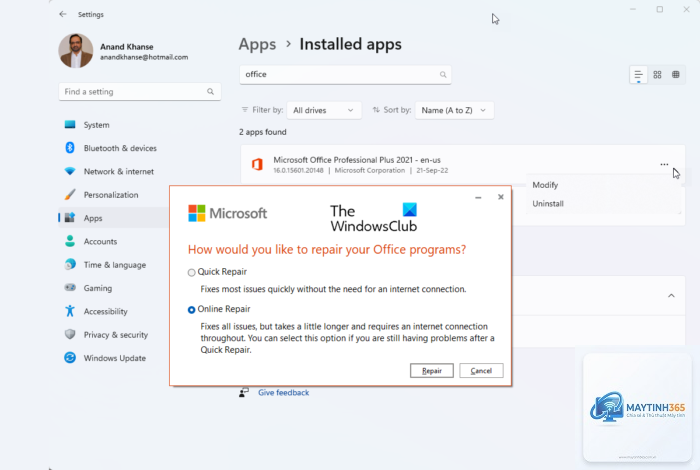Viewport: 700px width, 470px height.
Task: Open Anand Khanse profile picture
Action: pos(76,51)
